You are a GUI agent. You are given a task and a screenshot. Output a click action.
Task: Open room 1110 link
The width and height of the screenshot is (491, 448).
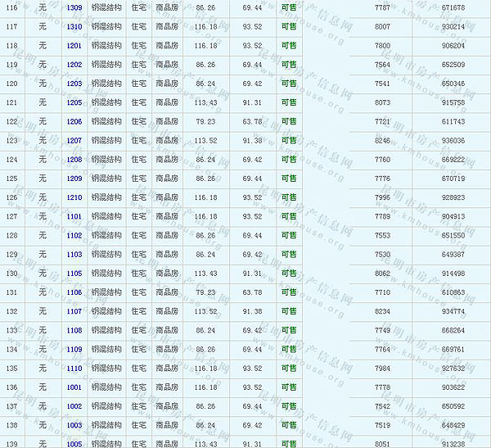74,369
